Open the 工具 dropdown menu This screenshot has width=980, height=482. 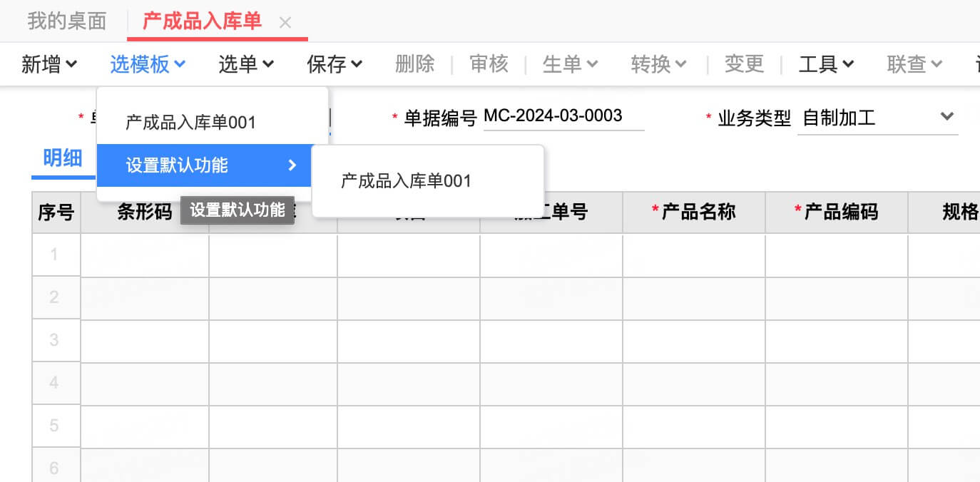(x=826, y=64)
